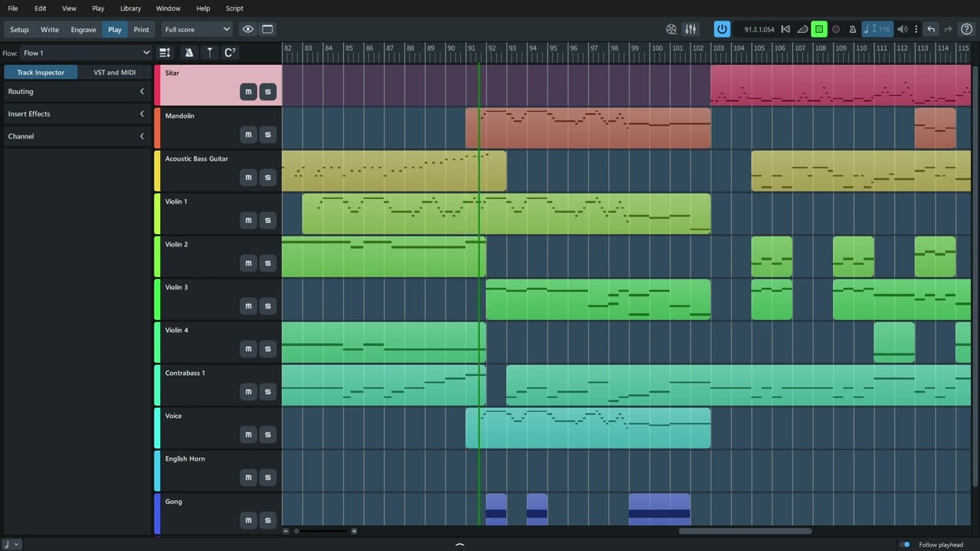The height and width of the screenshot is (551, 980).
Task: Undo the last action
Action: (x=931, y=29)
